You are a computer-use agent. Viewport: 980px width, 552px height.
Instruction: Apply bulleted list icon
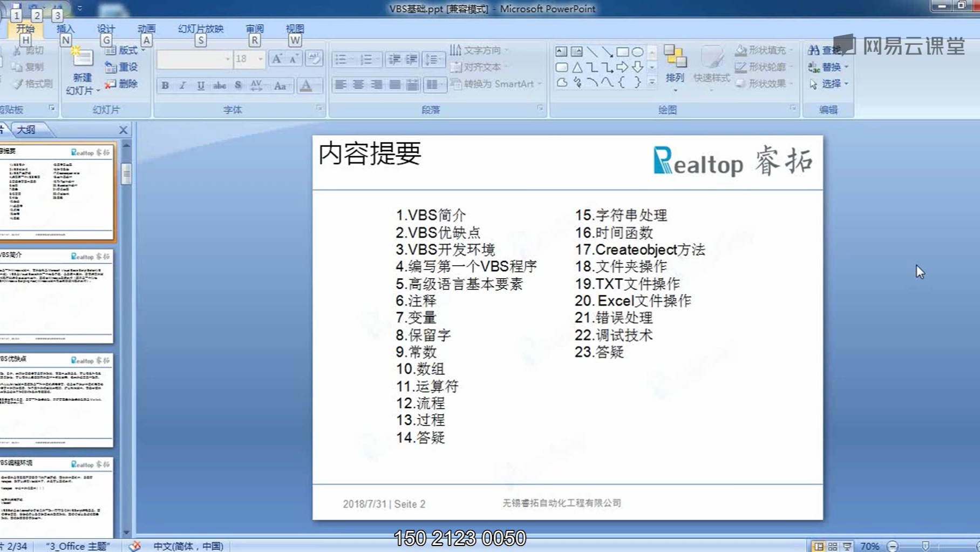pos(343,59)
